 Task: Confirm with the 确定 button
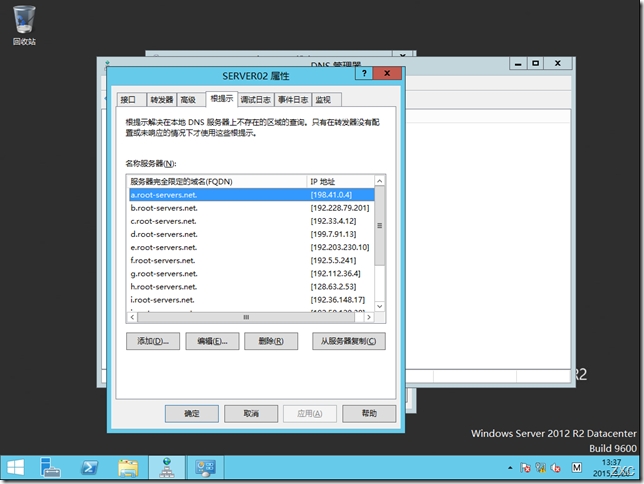pos(192,413)
